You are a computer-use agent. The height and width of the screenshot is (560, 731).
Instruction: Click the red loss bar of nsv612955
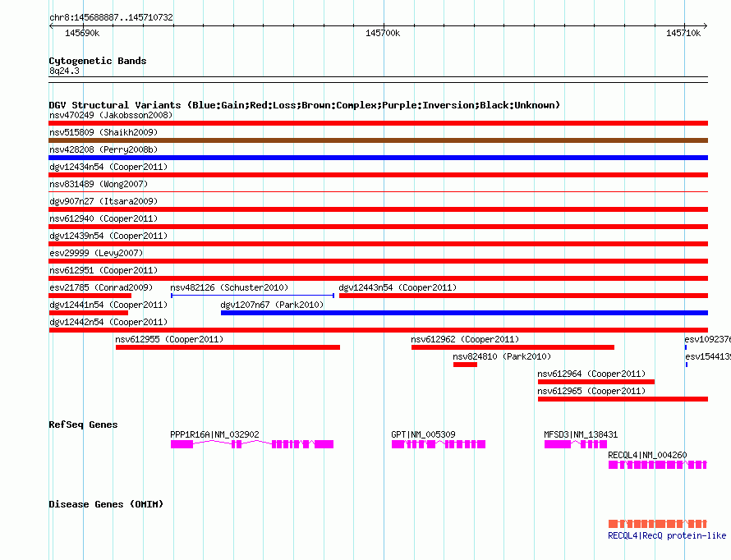click(x=228, y=347)
